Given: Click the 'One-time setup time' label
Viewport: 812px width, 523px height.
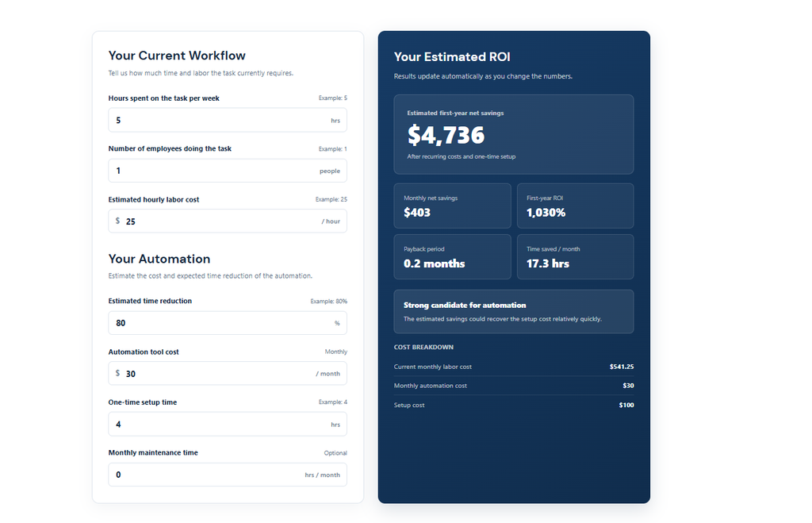Looking at the screenshot, I should tap(143, 402).
